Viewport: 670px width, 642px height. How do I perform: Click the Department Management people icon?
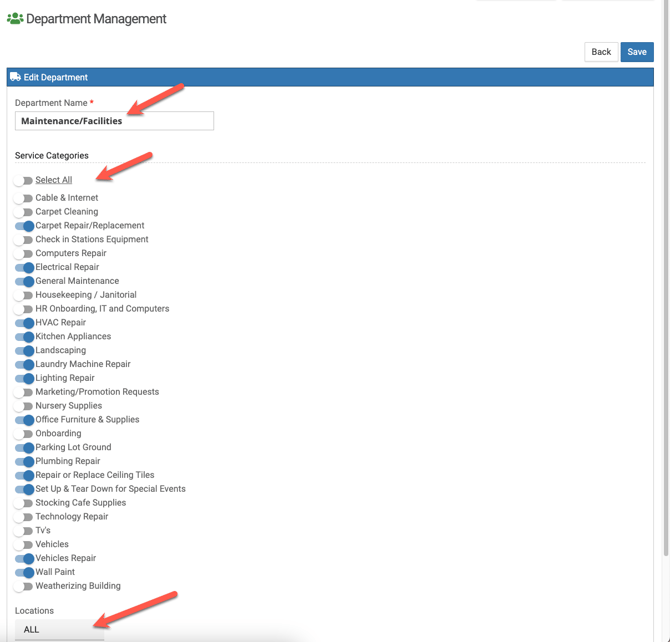(x=15, y=18)
